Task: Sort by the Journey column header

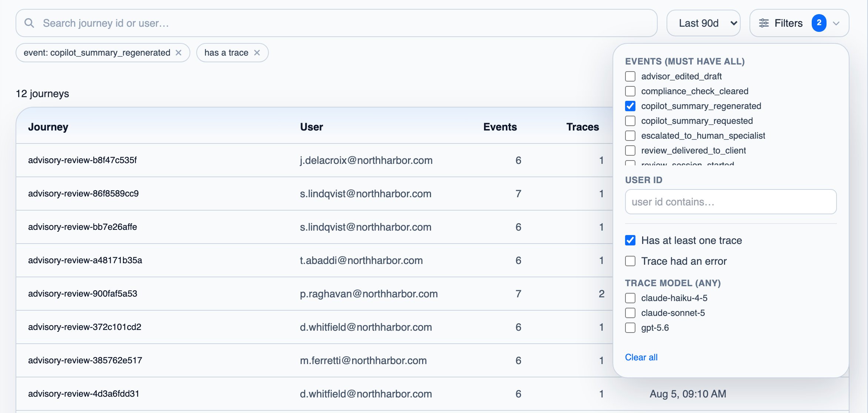Action: (x=48, y=127)
